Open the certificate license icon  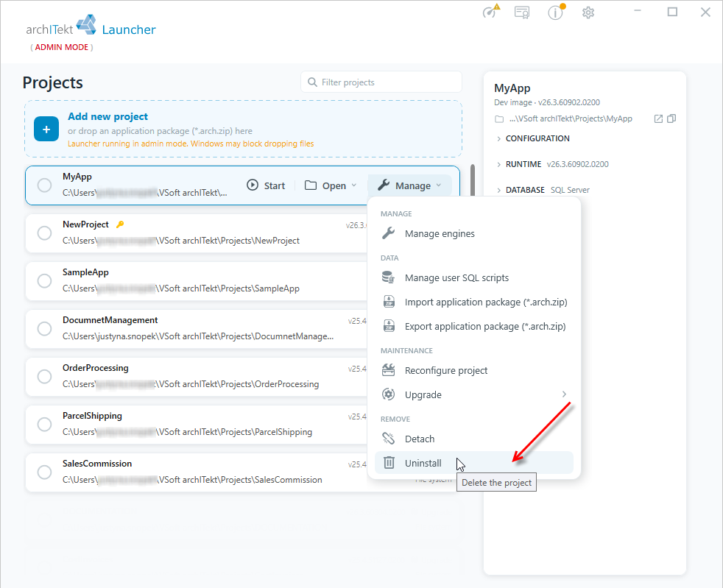[x=522, y=13]
